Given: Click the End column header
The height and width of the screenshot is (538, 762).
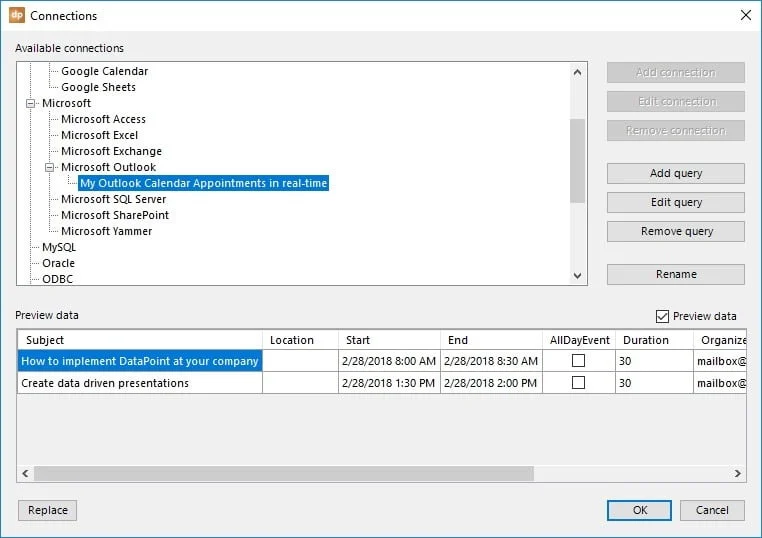Looking at the screenshot, I should point(491,340).
